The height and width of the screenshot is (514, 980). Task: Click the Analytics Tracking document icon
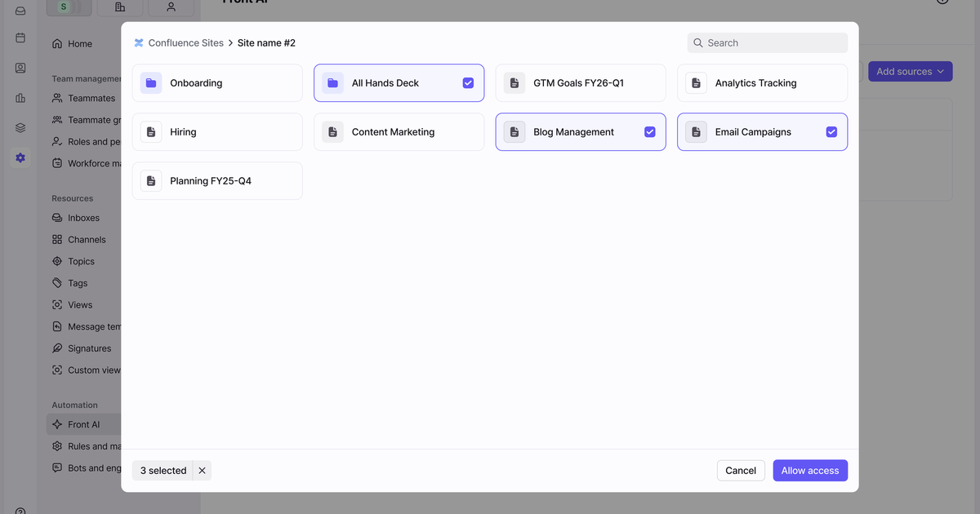tap(696, 83)
